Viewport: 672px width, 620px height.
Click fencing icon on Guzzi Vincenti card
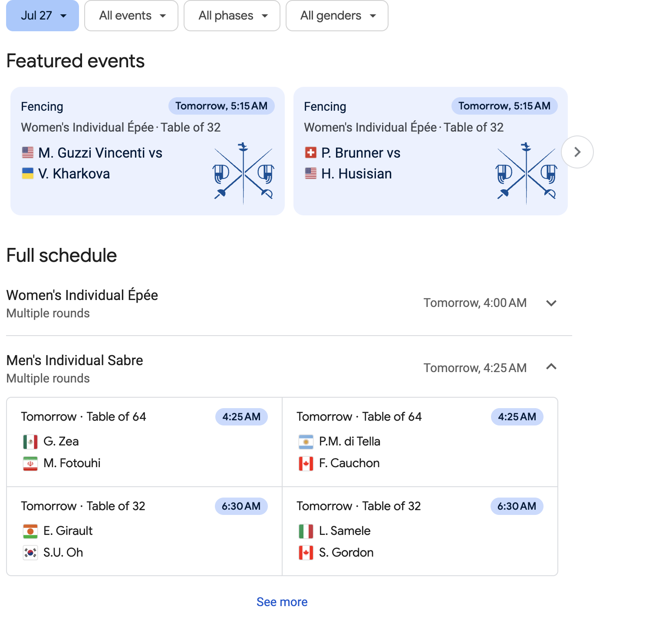point(243,173)
